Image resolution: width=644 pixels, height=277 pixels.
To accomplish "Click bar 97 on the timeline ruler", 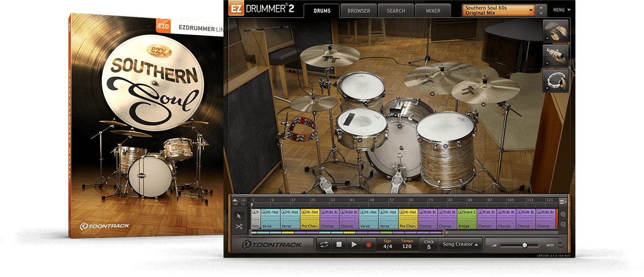I will pos(489,200).
